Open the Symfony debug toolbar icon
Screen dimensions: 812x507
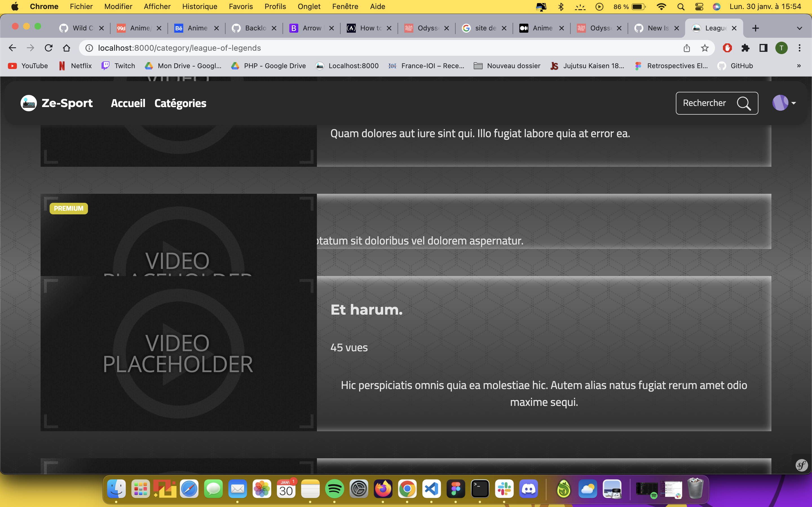801,465
